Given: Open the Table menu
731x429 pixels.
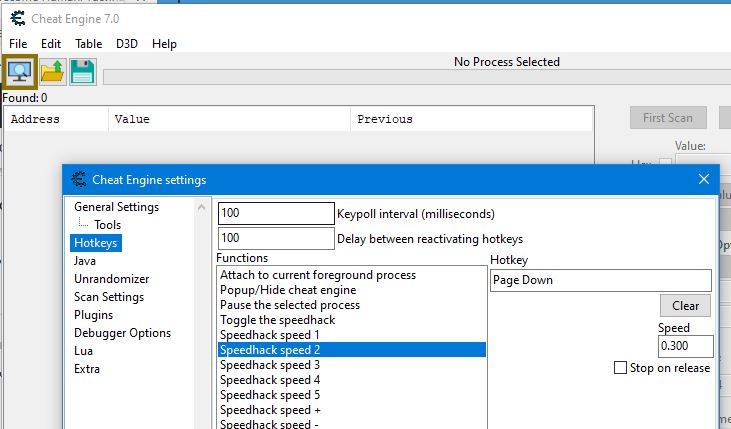Looking at the screenshot, I should 89,44.
